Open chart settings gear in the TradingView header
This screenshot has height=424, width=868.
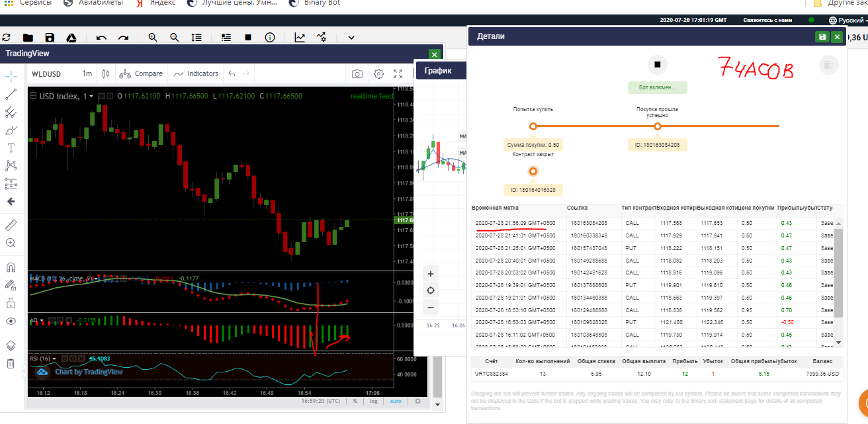pos(379,74)
